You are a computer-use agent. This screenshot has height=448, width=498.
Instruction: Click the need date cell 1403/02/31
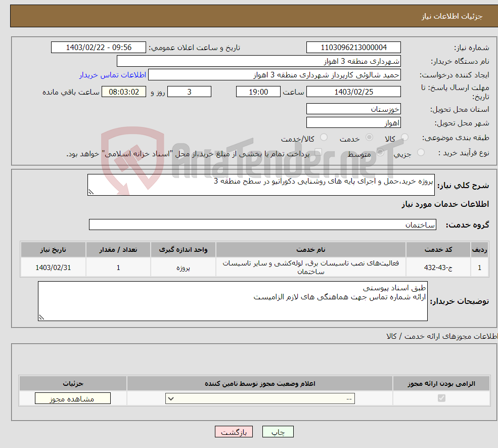(53, 267)
